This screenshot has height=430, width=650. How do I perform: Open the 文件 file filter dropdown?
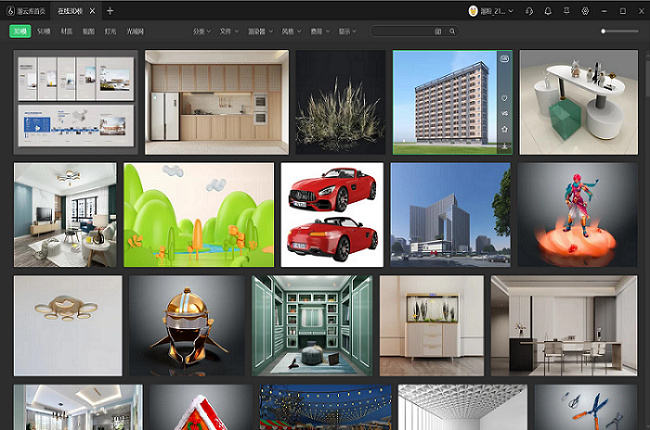pos(229,32)
